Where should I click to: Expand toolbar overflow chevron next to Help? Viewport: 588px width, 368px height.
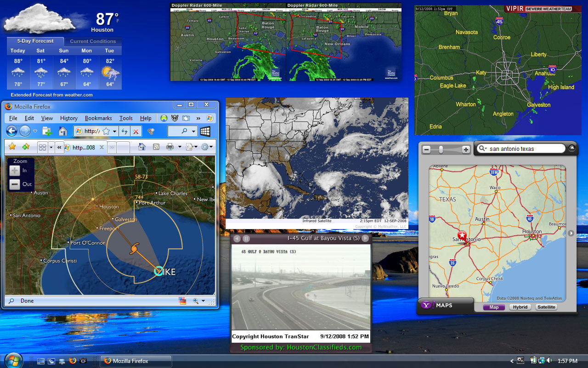[x=198, y=118]
